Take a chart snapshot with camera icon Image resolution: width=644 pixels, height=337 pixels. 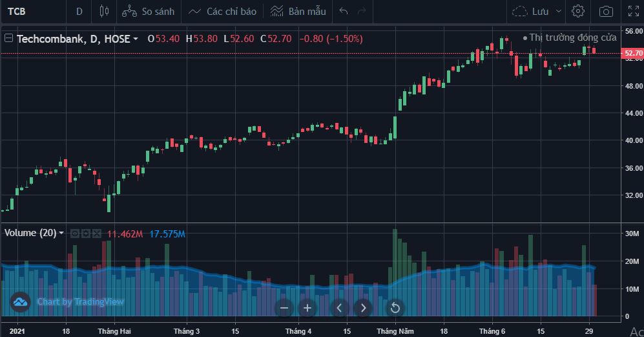pos(606,12)
